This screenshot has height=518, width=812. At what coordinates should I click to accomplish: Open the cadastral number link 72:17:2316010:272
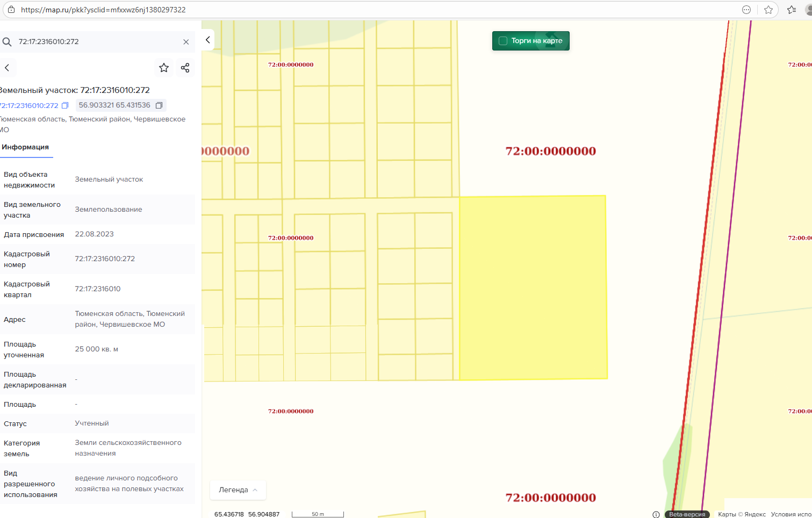point(29,106)
